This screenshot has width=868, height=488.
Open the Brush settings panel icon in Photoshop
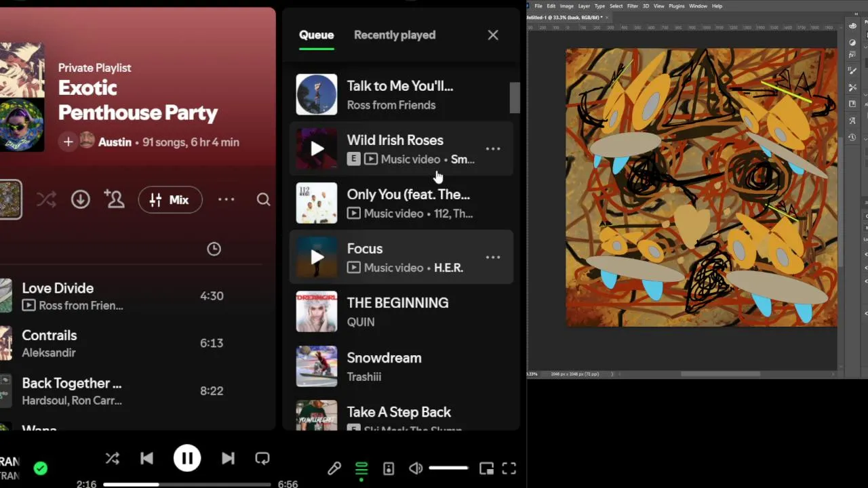click(853, 70)
